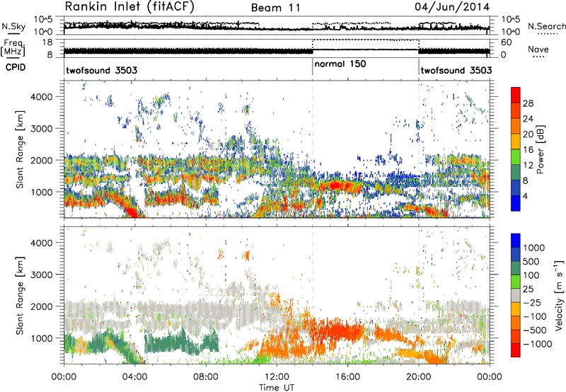The height and width of the screenshot is (392, 566).
Task: Click the 'Freq. [MHz]' axis label
Action: pyautogui.click(x=13, y=48)
